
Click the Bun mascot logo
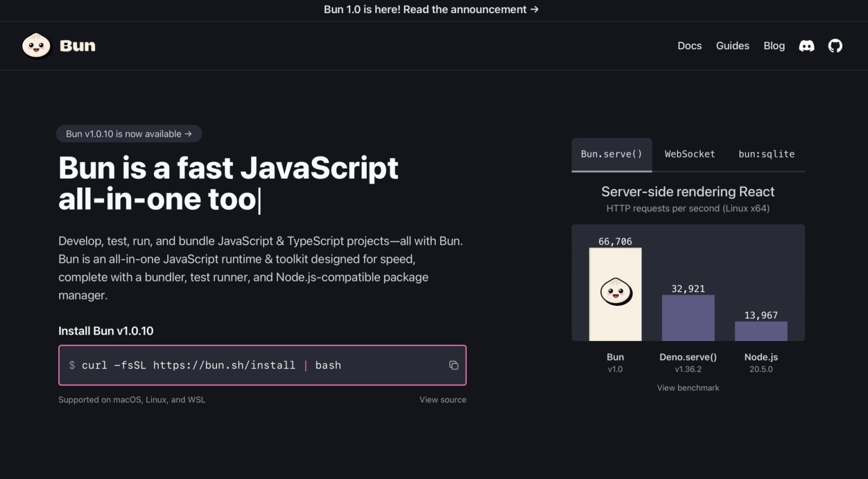36,46
